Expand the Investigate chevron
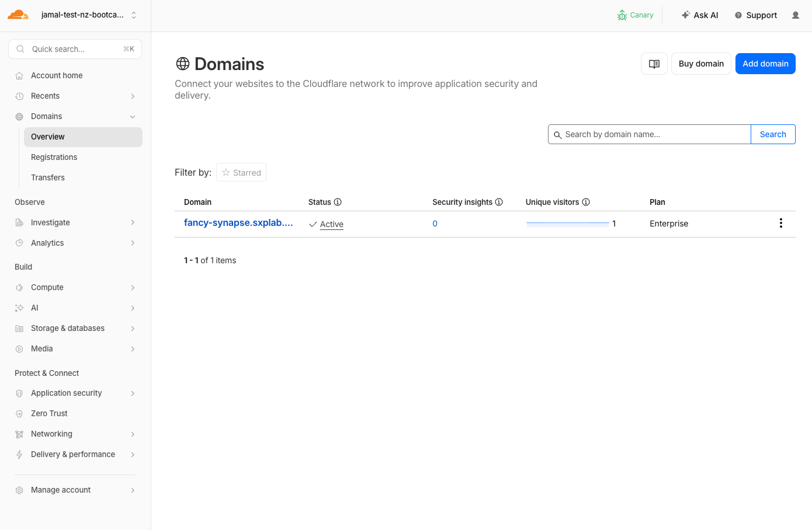 (133, 223)
